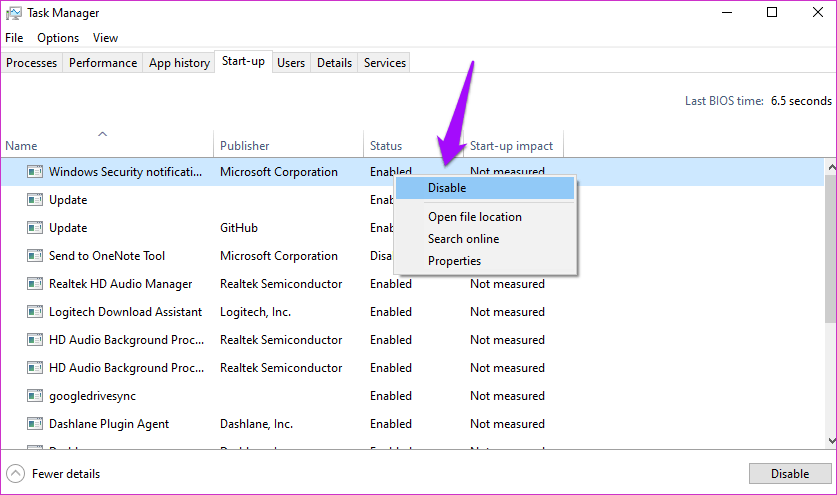This screenshot has height=495, width=837.
Task: Switch to the App history tab
Action: click(179, 63)
